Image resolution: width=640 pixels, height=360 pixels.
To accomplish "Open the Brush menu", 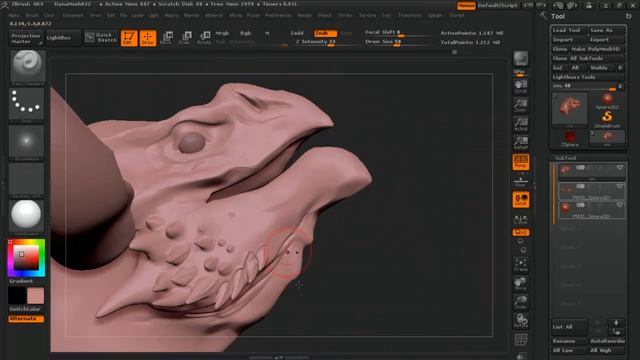I will point(32,16).
